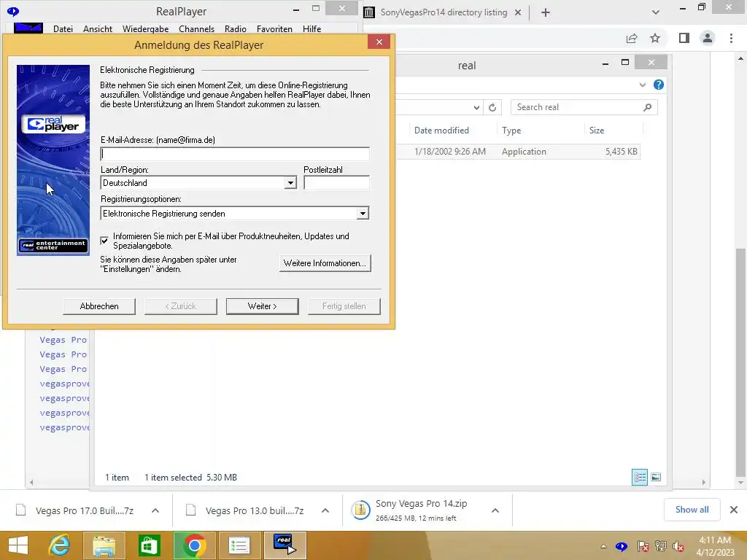Open File Explorer from the taskbar
The height and width of the screenshot is (560, 747).
[104, 545]
